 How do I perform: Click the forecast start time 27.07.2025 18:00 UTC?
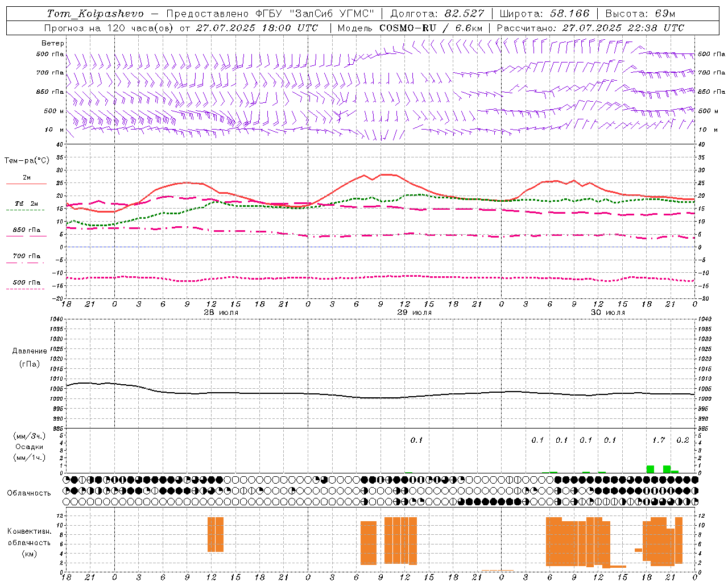point(257,28)
